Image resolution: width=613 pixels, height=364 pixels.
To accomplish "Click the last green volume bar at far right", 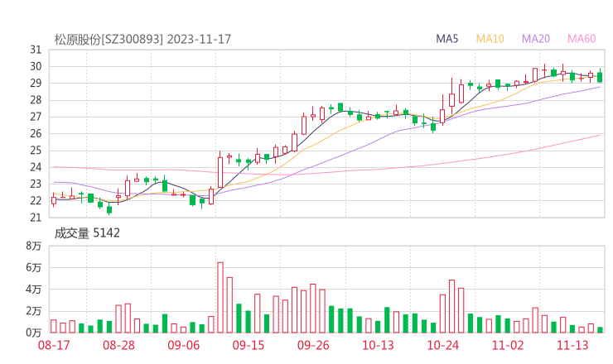I will pyautogui.click(x=600, y=330).
